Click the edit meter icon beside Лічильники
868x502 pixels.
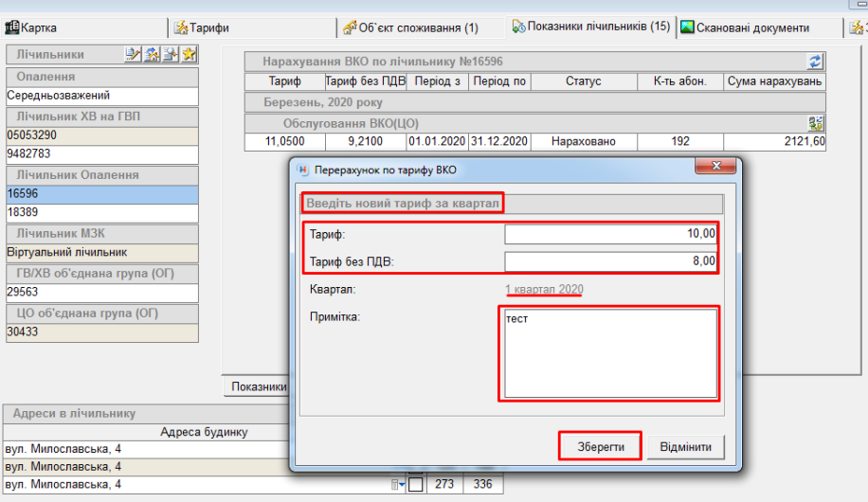pyautogui.click(x=134, y=55)
